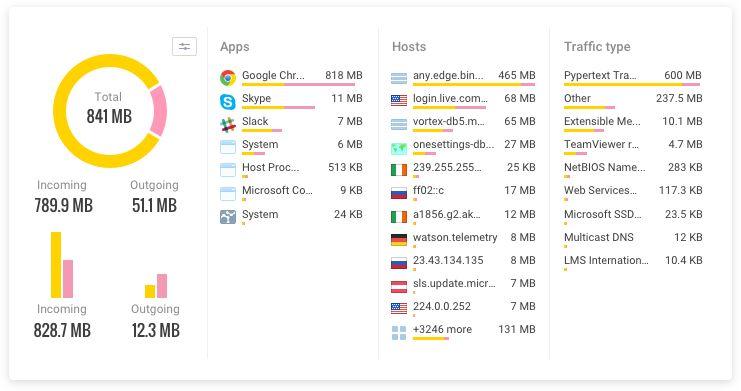This screenshot has width=741, height=391.
Task: Select the US flag beside login.live.com
Action: (399, 100)
